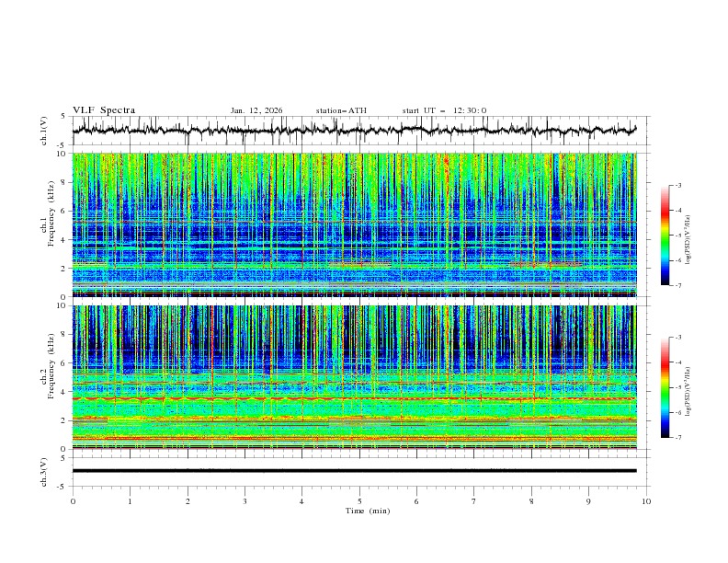Click the red 3.5 kHz line in ch.2 spectrogram
Screen dimensions: 728x563
tap(354, 398)
